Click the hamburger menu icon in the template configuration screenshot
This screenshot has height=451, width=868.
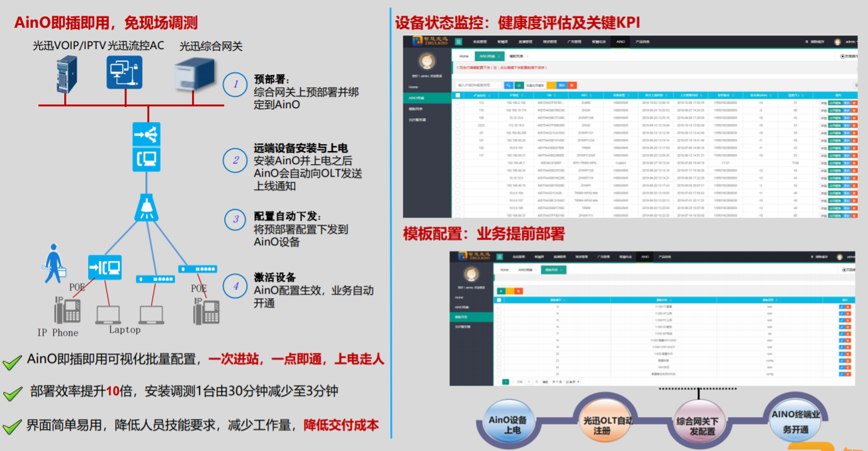(500, 257)
